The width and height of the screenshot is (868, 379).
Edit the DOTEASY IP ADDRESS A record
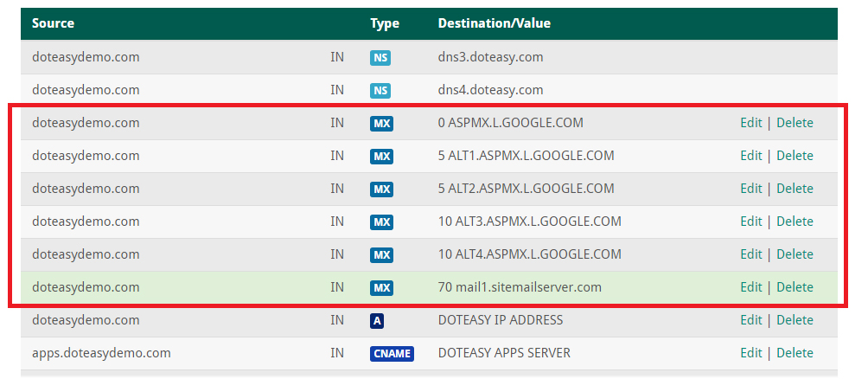(x=751, y=319)
